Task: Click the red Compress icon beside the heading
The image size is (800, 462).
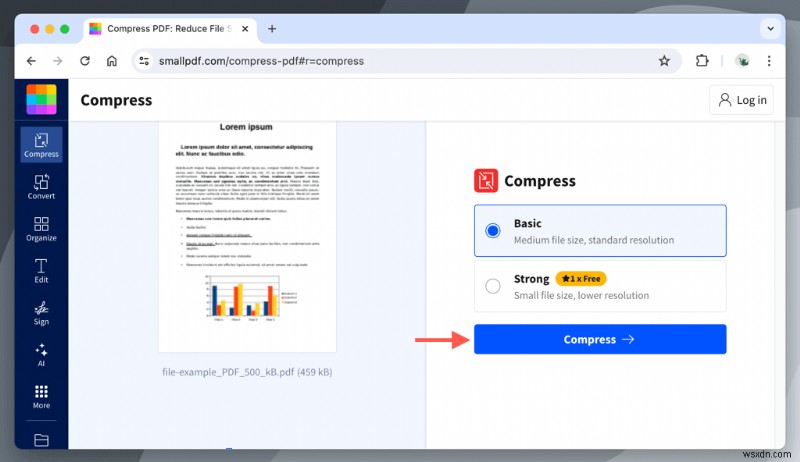Action: coord(486,181)
